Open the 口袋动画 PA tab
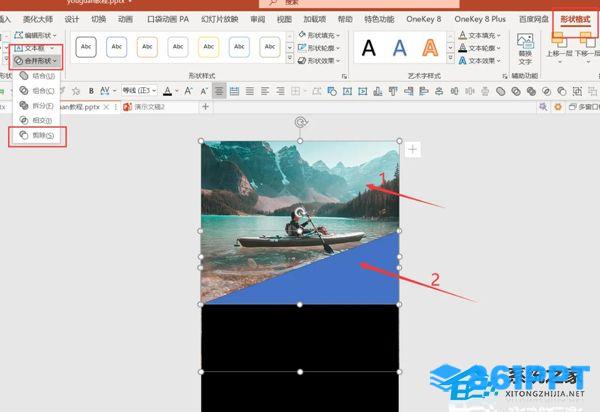 click(168, 19)
